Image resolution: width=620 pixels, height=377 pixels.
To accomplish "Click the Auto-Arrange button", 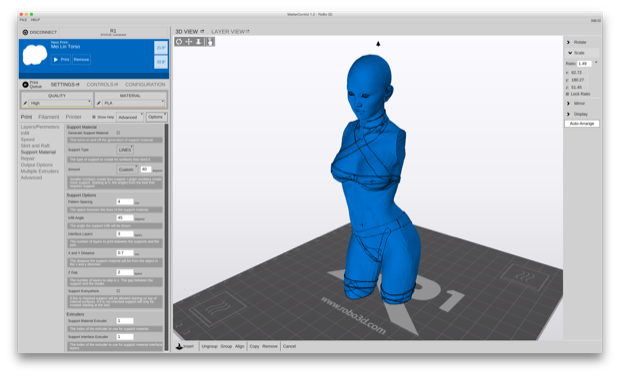I will coord(582,124).
